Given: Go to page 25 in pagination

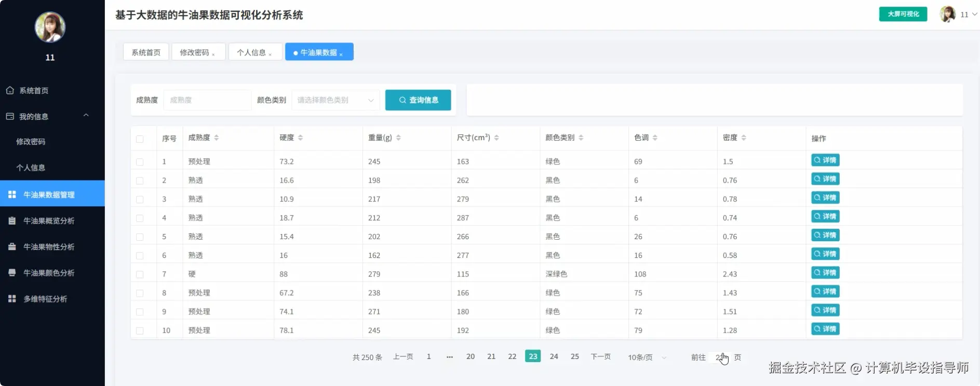Looking at the screenshot, I should click(575, 357).
